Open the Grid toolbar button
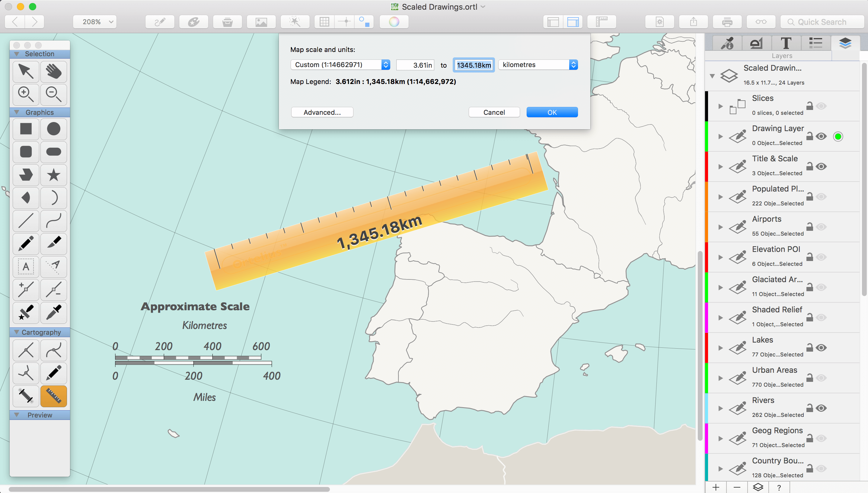The height and width of the screenshot is (493, 868). point(324,22)
